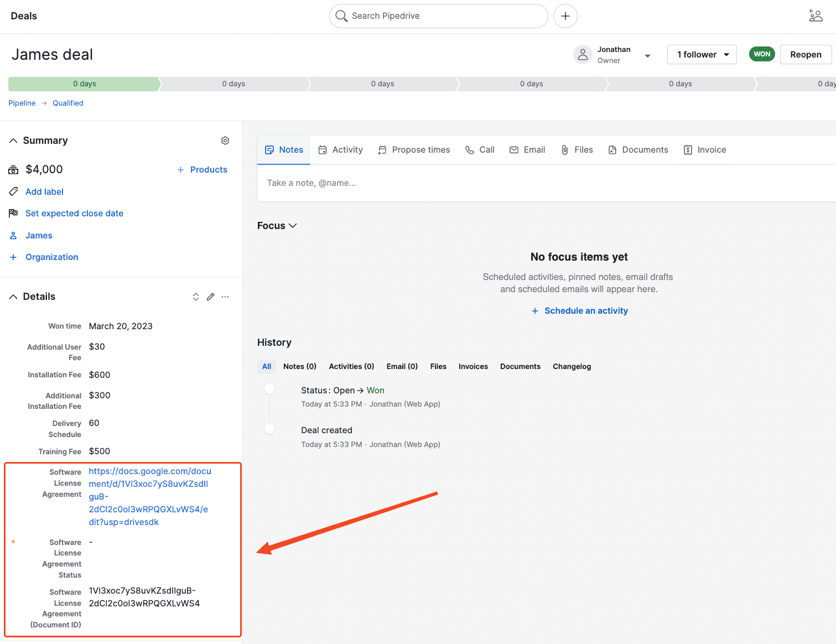836x644 pixels.
Task: Click the Take a note input field
Action: coord(311,183)
